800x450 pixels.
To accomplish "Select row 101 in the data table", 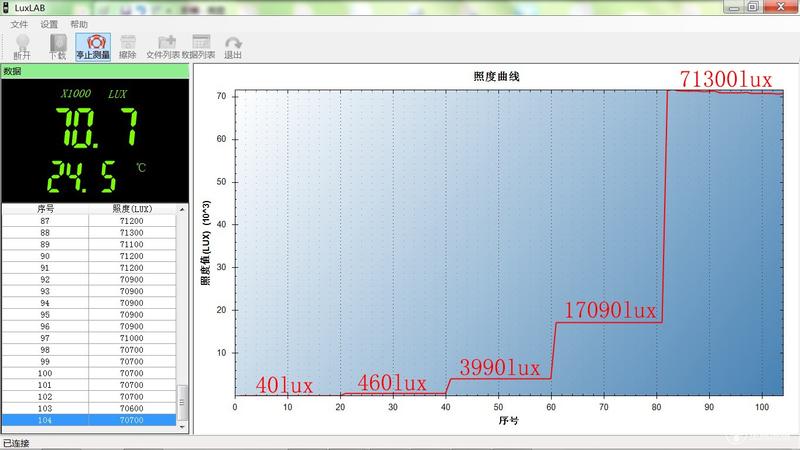I will pos(89,385).
